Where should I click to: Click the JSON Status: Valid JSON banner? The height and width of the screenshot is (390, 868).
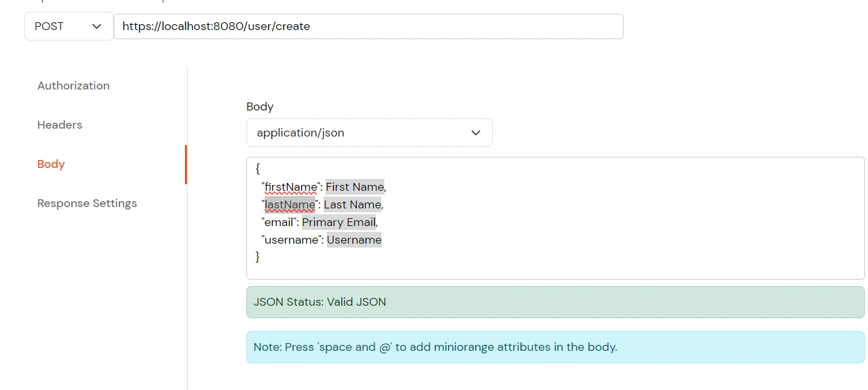[555, 302]
